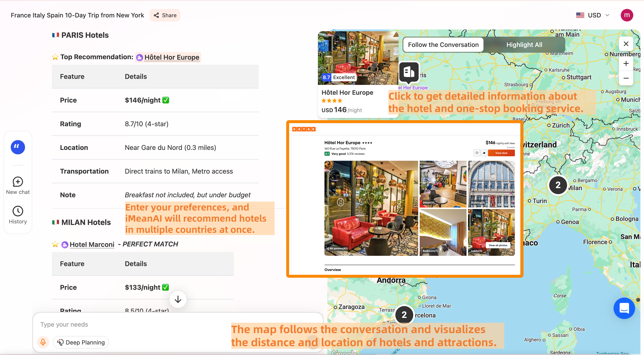Open the Building(3) photo

click(491, 184)
